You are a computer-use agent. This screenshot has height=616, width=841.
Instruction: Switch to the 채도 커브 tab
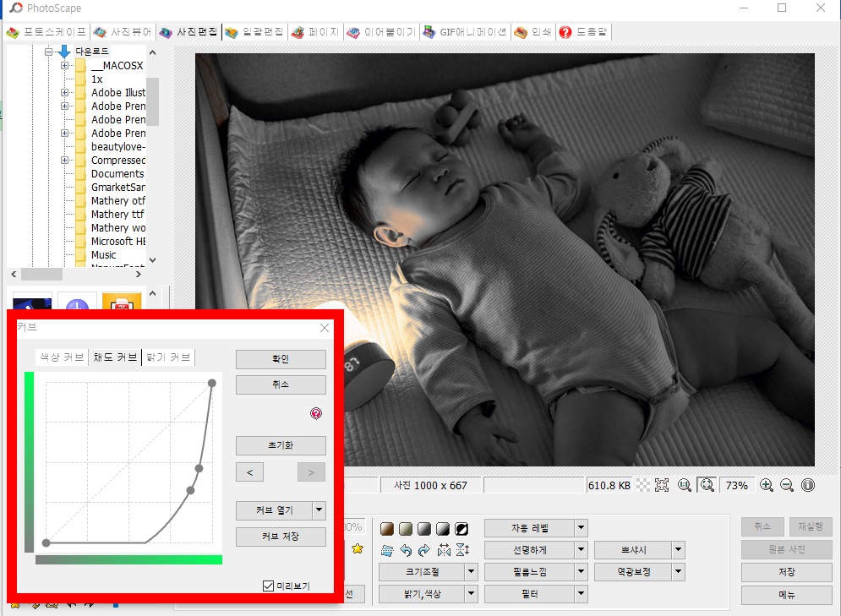pyautogui.click(x=117, y=357)
